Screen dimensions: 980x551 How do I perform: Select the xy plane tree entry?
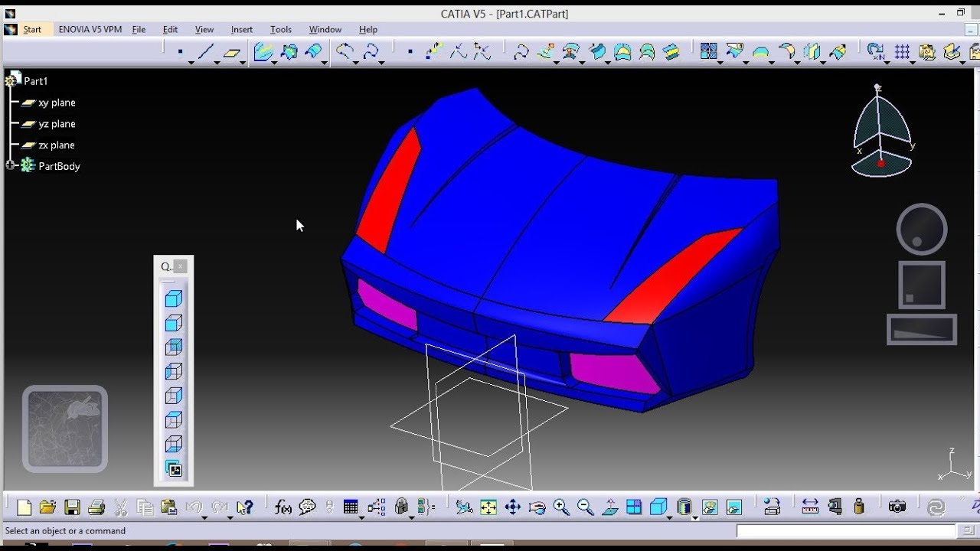(57, 103)
